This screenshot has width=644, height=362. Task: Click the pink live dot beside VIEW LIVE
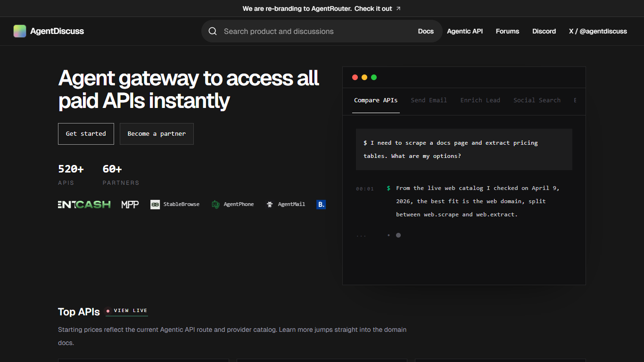click(108, 311)
